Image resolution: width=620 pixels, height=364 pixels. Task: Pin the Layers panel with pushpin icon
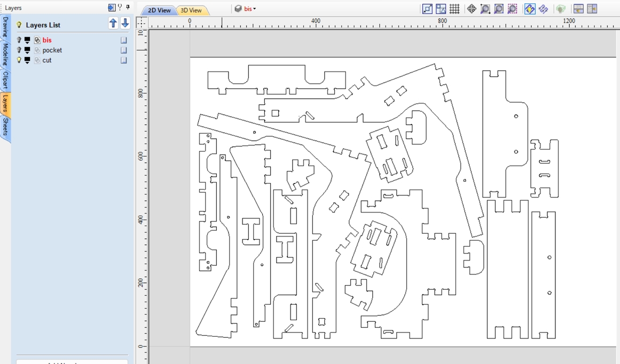(x=128, y=7)
